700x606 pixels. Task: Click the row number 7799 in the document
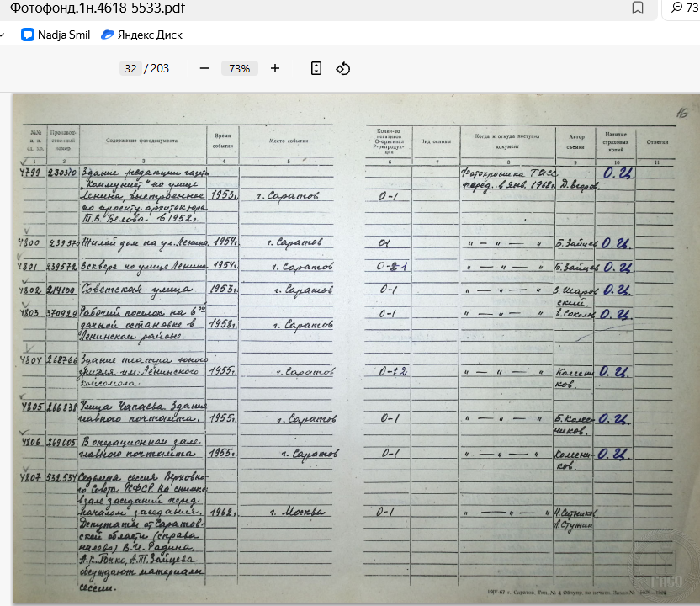tap(29, 173)
